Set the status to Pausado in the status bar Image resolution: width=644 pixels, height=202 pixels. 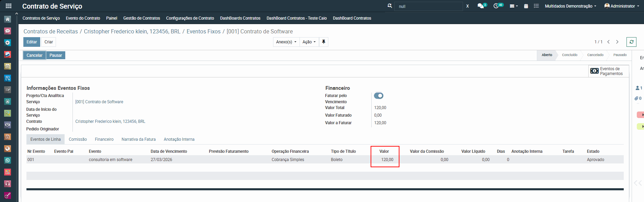point(620,55)
